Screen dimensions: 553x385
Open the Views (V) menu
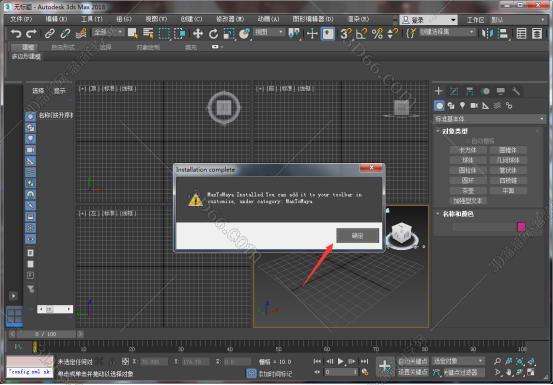[156, 19]
